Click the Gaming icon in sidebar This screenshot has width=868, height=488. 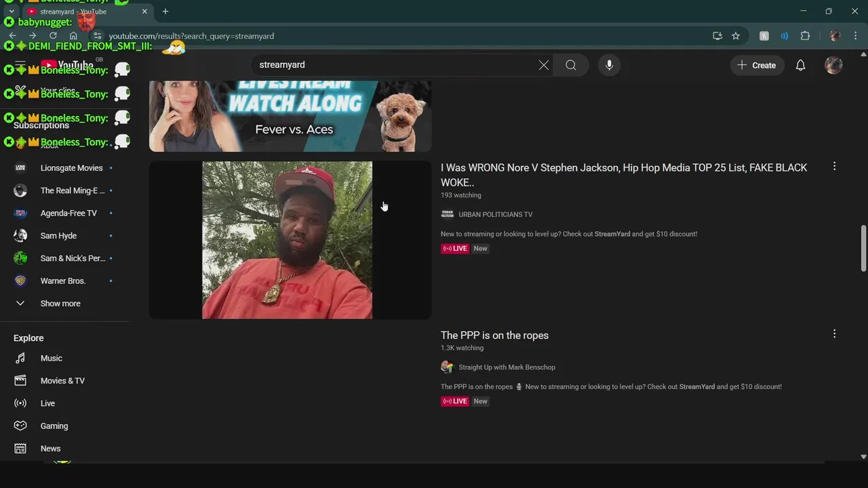(20, 426)
